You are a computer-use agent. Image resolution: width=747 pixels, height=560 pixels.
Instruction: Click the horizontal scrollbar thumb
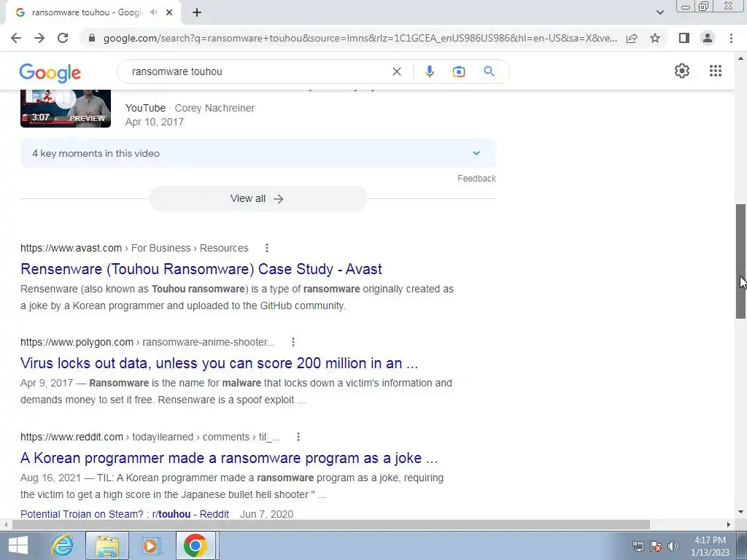331,524
